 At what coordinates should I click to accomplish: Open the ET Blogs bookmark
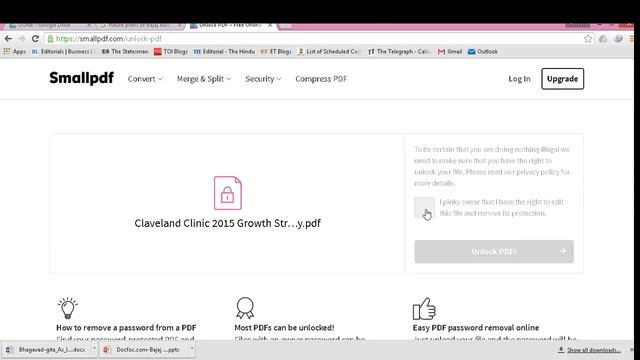click(x=276, y=51)
